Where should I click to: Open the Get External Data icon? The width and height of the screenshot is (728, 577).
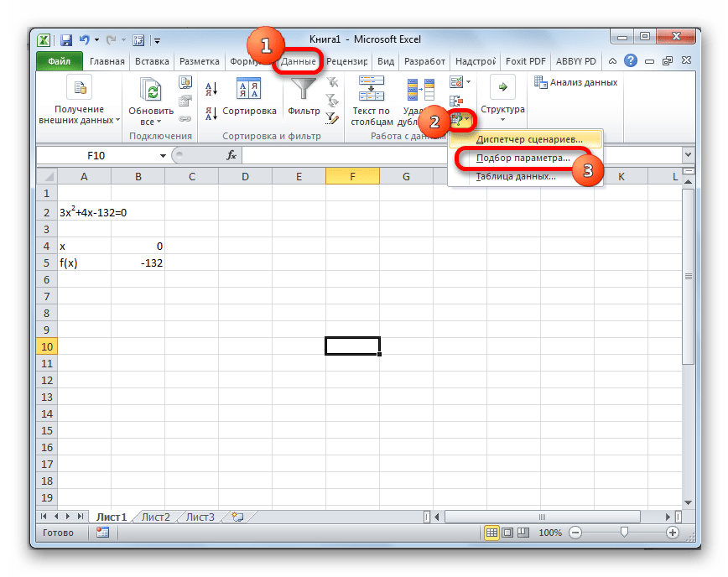pyautogui.click(x=80, y=87)
